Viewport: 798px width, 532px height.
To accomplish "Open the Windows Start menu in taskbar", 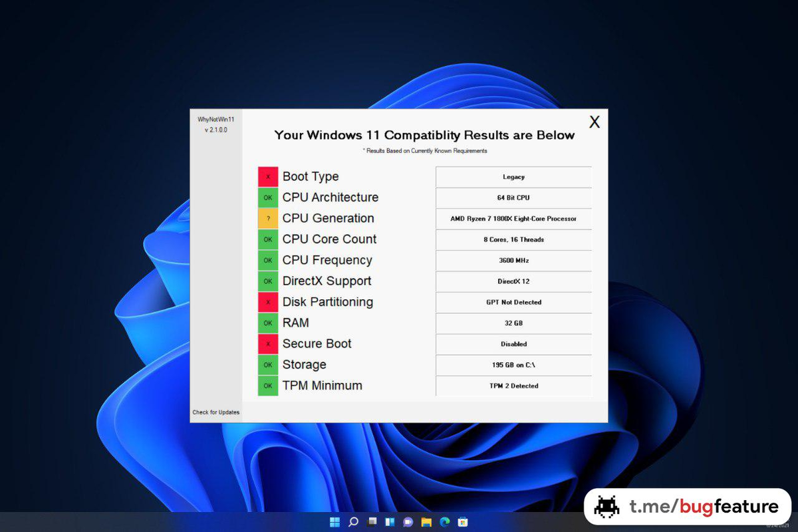I will click(x=335, y=522).
